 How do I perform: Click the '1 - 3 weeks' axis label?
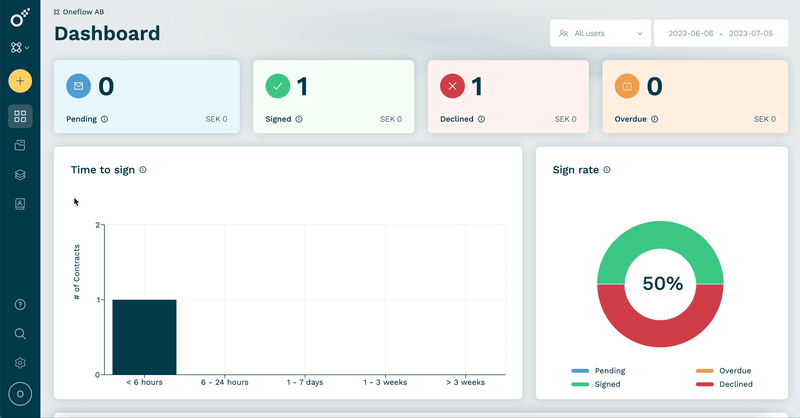(x=385, y=382)
